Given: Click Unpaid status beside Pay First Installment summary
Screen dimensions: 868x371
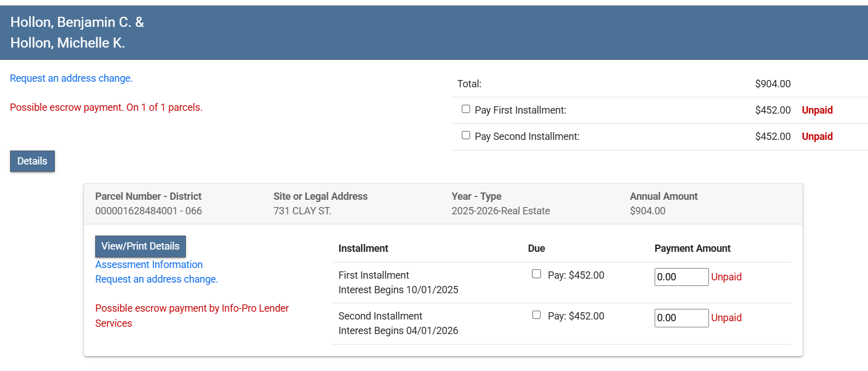Looking at the screenshot, I should pos(817,110).
